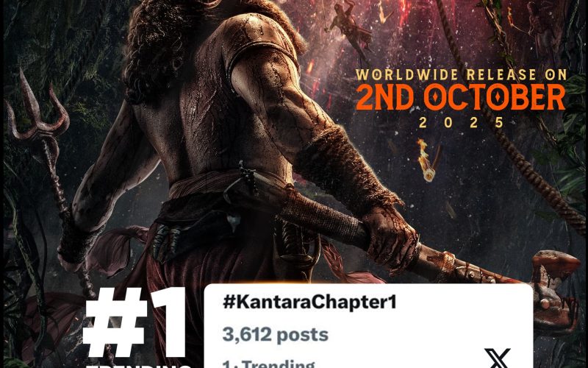Click the '2ND OCTOBER' release date text

point(461,98)
